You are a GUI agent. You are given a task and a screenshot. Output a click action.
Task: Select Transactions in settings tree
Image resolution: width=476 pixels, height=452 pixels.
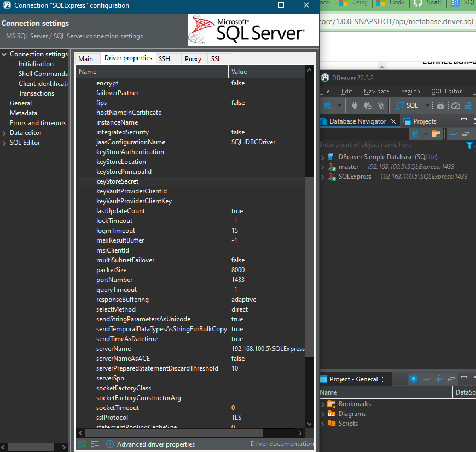(37, 93)
